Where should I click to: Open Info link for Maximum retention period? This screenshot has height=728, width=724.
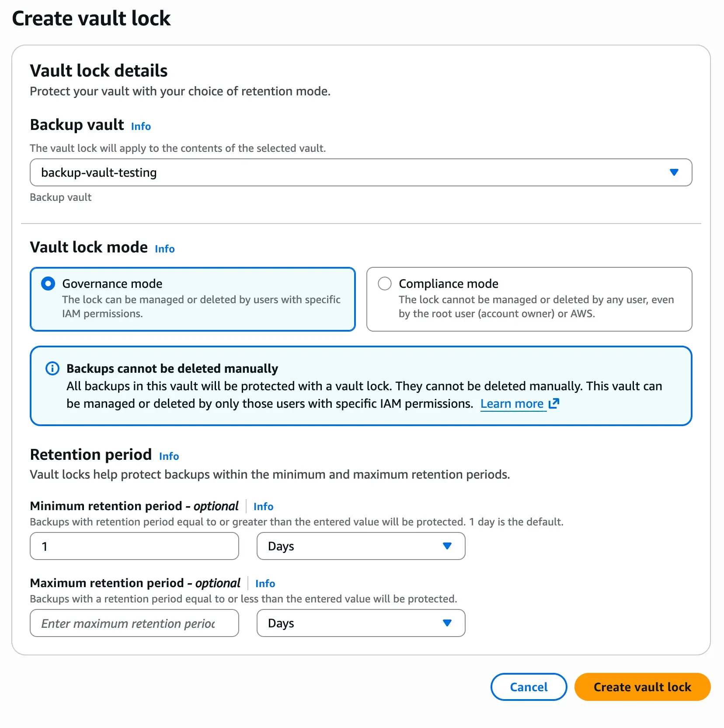265,584
